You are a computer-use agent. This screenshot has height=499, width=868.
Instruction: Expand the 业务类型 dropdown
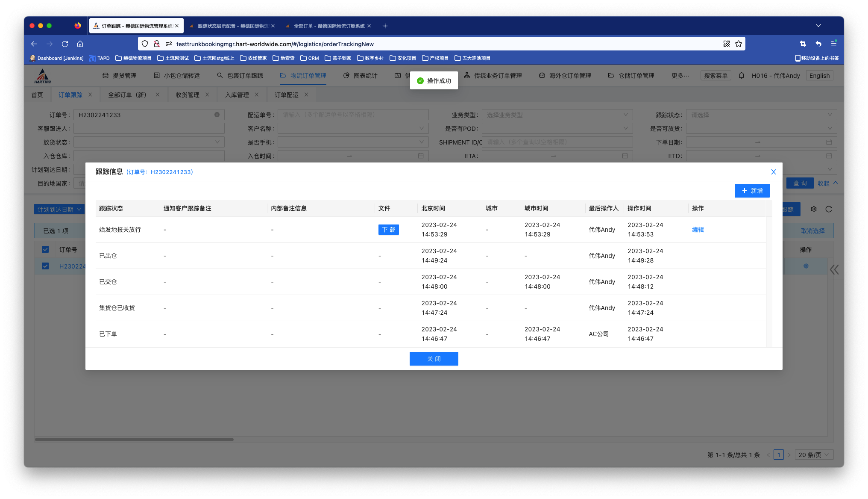[557, 115]
